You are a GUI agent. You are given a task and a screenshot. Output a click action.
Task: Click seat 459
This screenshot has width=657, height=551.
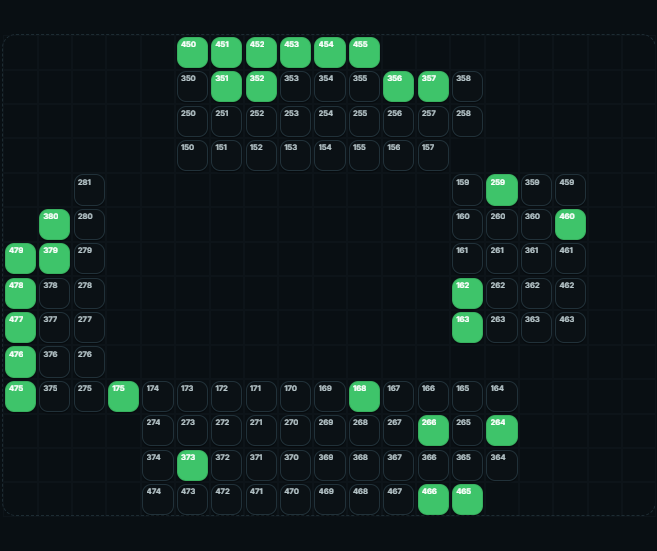570,190
